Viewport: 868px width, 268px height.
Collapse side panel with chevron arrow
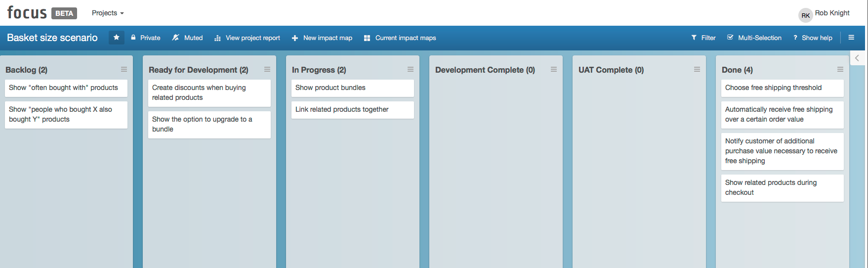click(x=857, y=58)
